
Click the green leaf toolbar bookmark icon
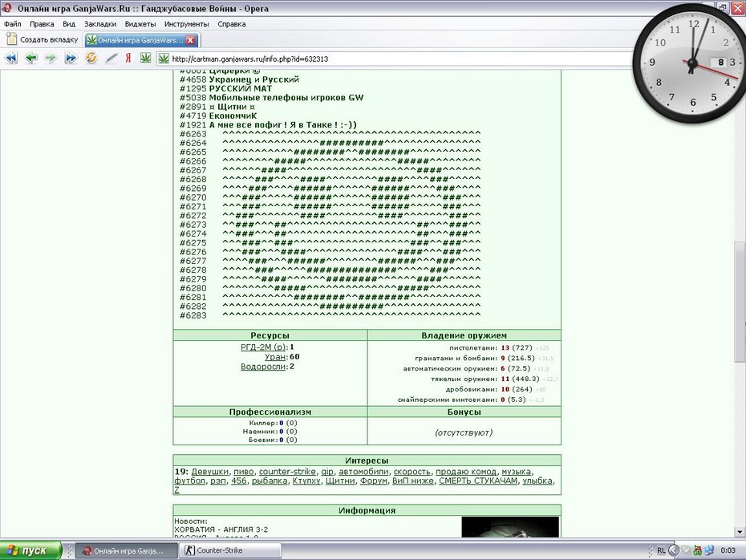click(145, 58)
